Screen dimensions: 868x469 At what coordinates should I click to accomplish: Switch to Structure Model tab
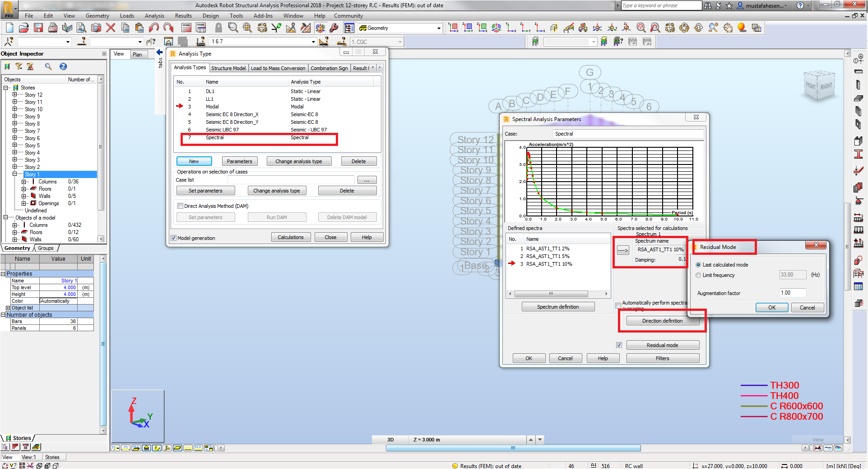point(228,68)
